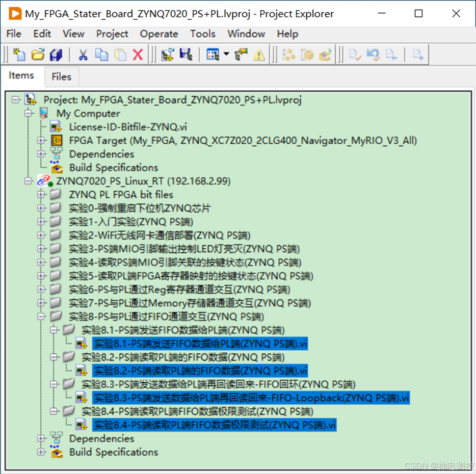Expand the 实验2-WiFi folder

coord(41,235)
